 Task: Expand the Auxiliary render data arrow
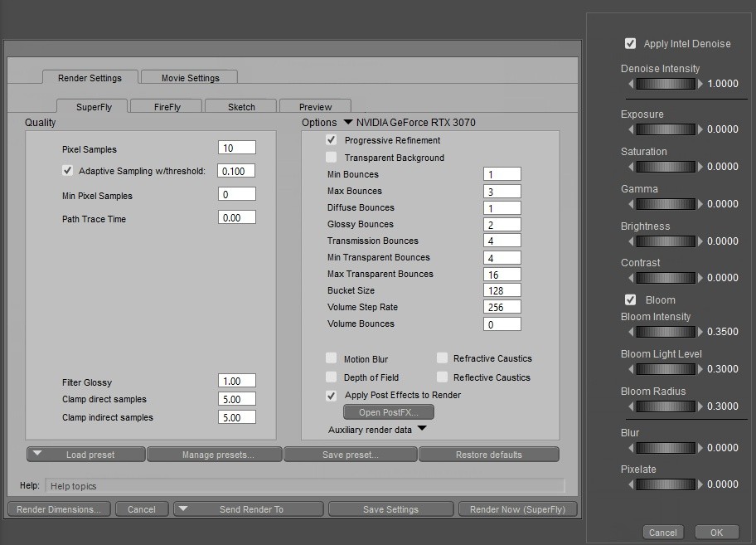[x=421, y=429]
